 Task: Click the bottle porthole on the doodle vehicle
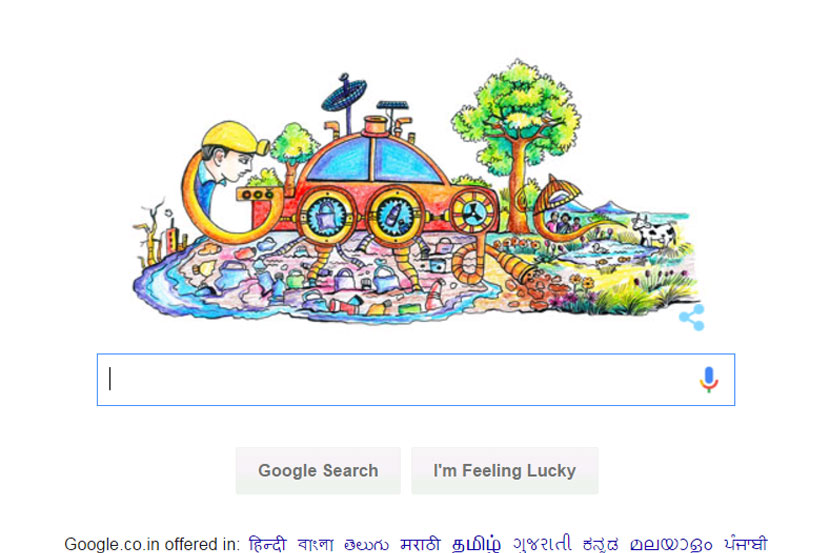click(x=395, y=215)
